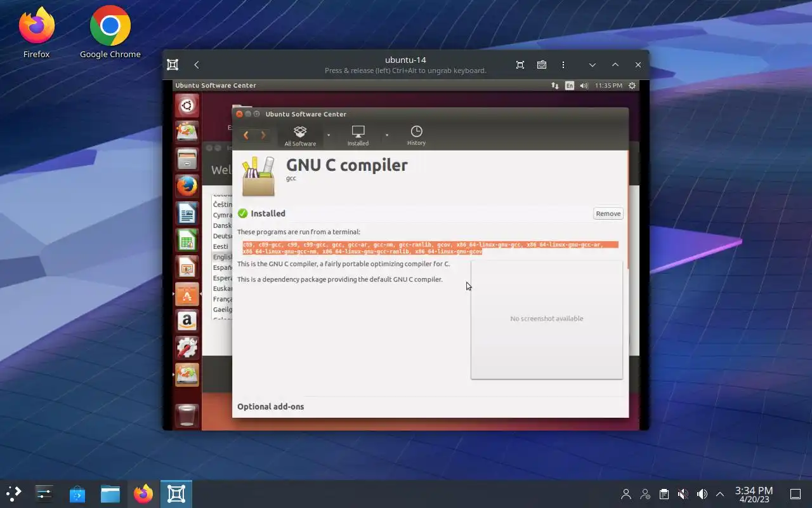Screen dimensions: 812x508
Task: Open the KDE application launcher
Action: 14,494
